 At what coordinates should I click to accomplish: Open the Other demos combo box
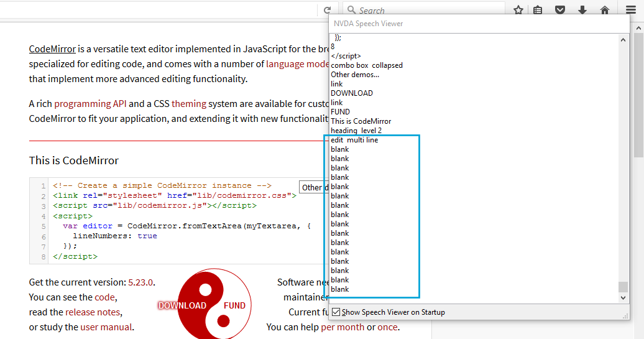click(x=314, y=187)
